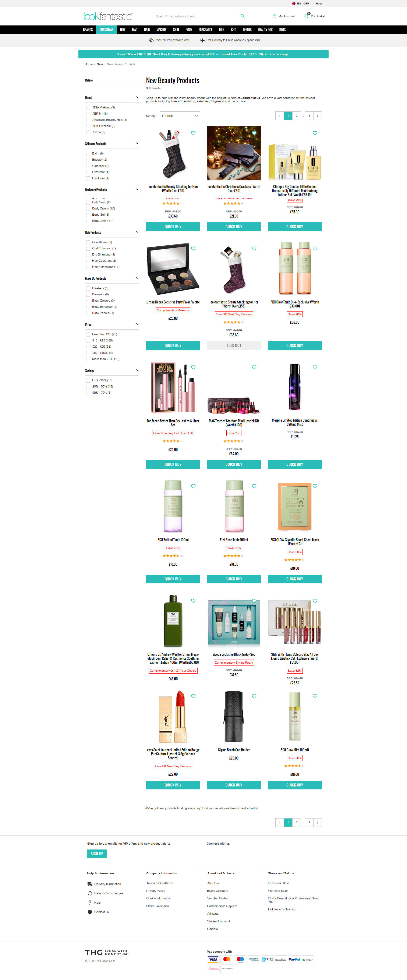
Task: Open the Christmas Crackers product image
Action: click(x=234, y=153)
